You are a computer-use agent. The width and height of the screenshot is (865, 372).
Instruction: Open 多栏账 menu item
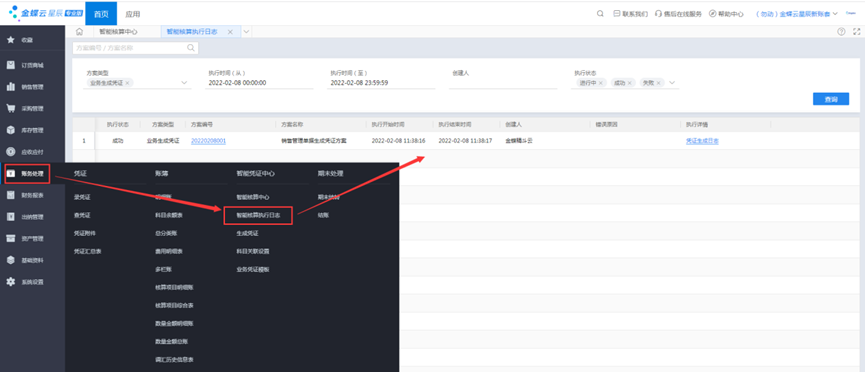coord(162,269)
